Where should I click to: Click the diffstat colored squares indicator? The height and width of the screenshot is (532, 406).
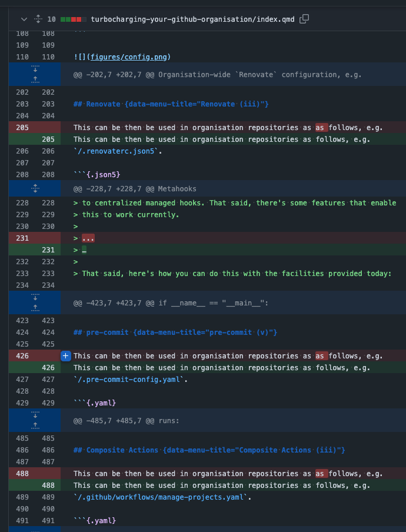tap(73, 19)
